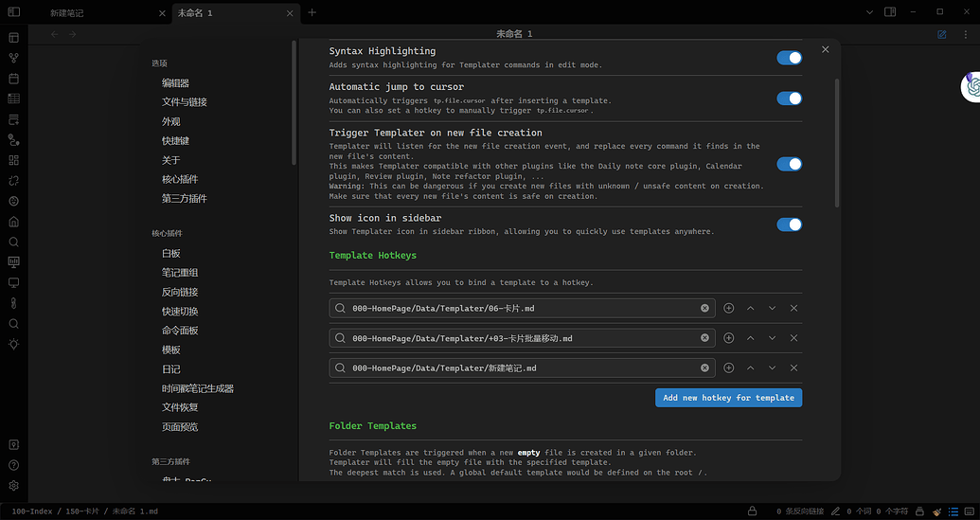
Task: Toggle Trigger Templater on new file creation
Action: [x=790, y=164]
